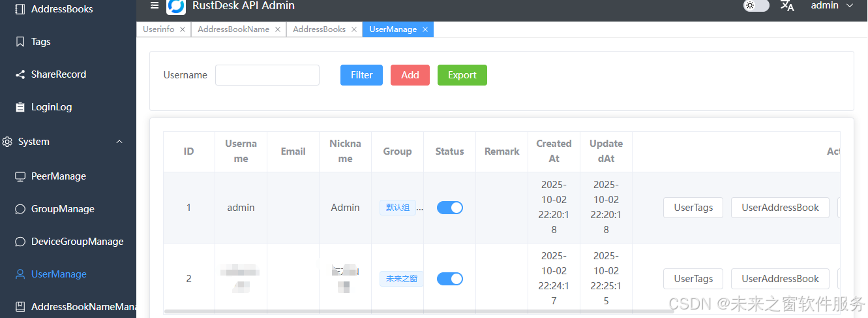The image size is (868, 318).
Task: Click the CreatedAt column header
Action: pyautogui.click(x=554, y=151)
